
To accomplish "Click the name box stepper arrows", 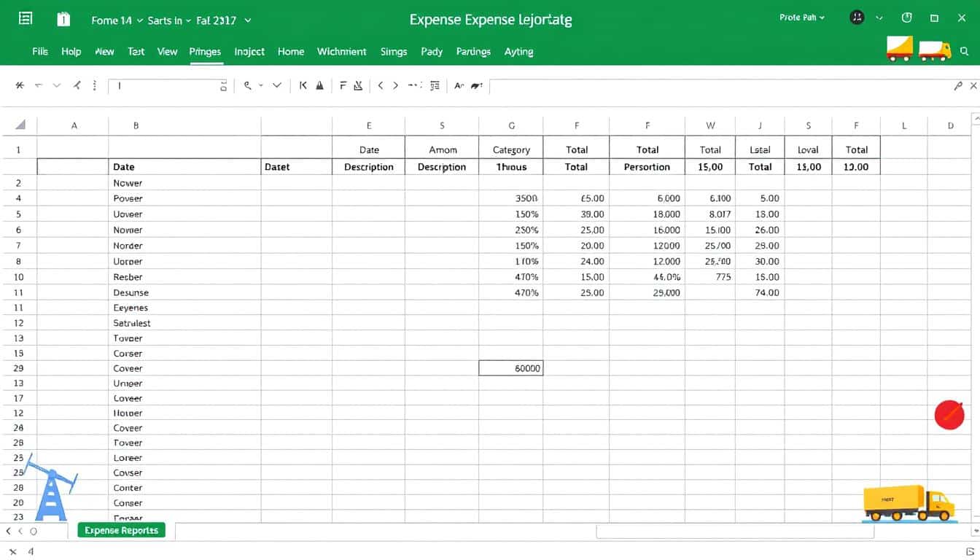I will point(223,86).
